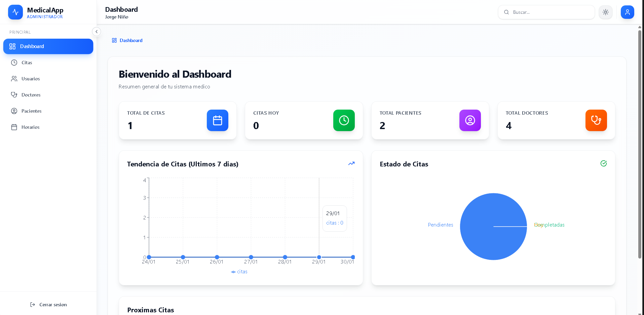Click the orange stethoscope icon on Total Doctores
The height and width of the screenshot is (315, 644).
point(596,120)
